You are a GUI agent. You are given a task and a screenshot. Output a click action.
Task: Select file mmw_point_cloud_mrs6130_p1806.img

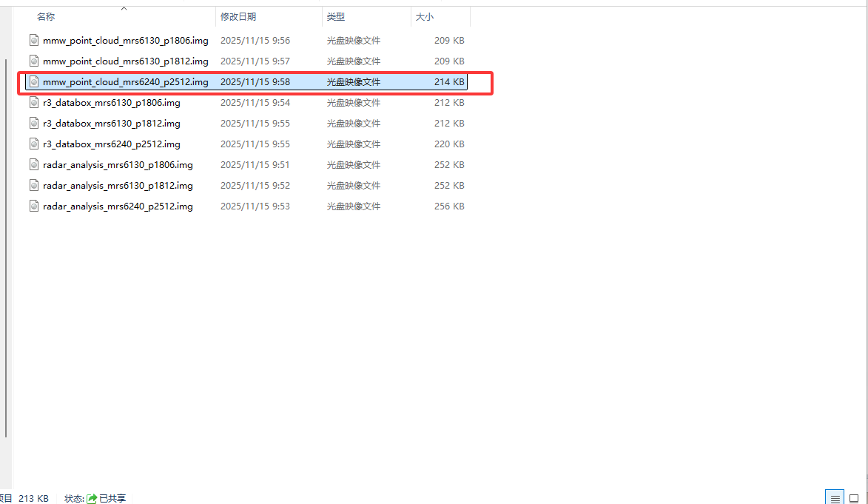[126, 41]
